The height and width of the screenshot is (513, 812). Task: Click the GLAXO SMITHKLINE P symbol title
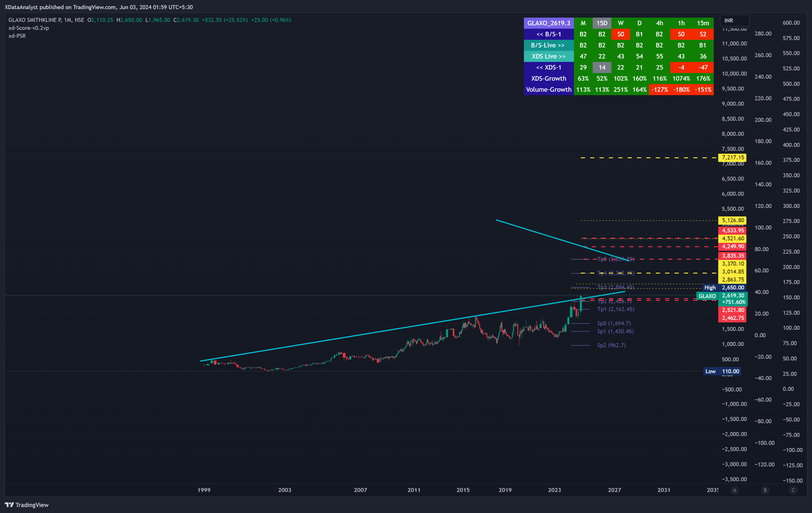35,20
